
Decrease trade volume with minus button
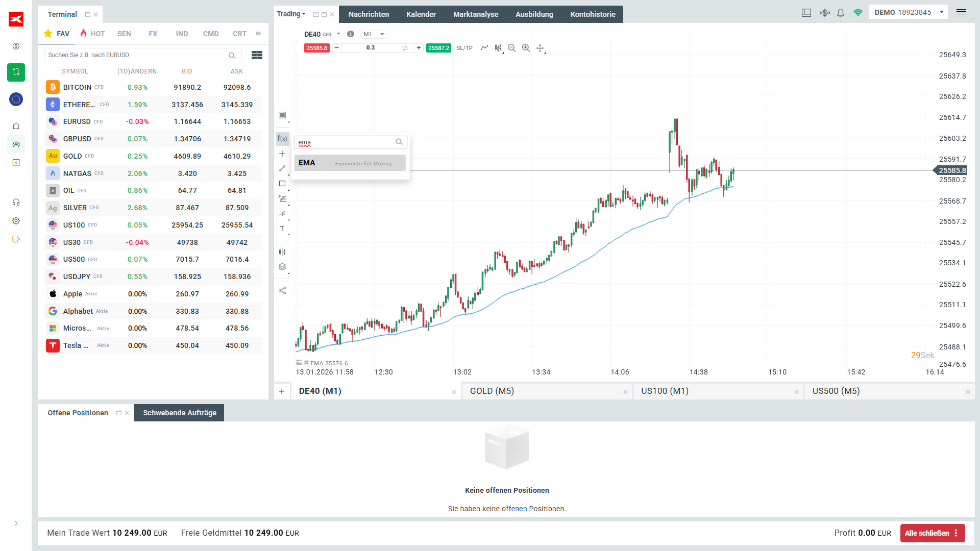[336, 48]
